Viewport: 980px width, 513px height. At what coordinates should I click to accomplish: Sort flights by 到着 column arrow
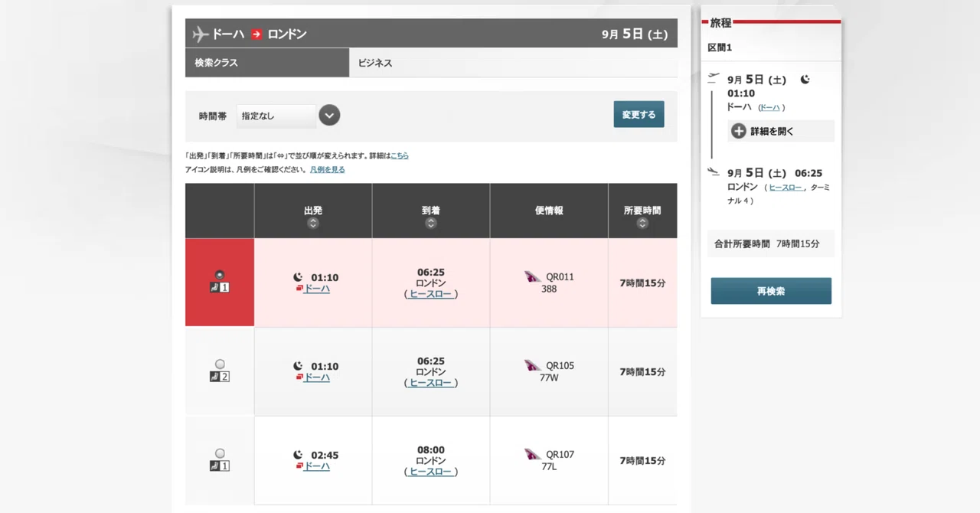tap(431, 224)
